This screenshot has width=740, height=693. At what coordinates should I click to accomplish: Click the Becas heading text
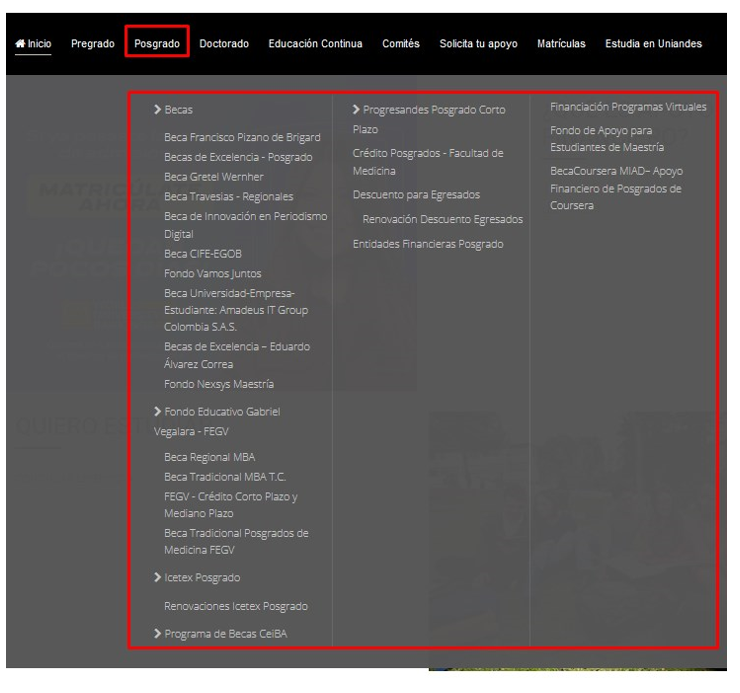tap(178, 110)
